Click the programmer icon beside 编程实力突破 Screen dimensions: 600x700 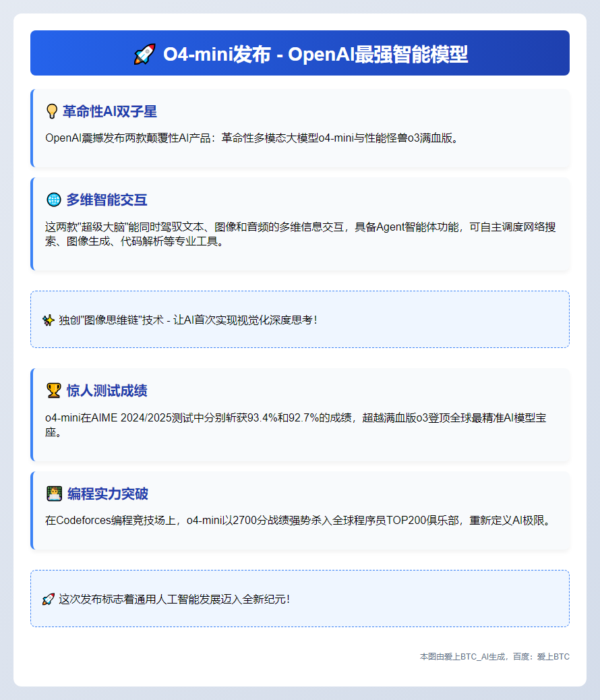[55, 493]
